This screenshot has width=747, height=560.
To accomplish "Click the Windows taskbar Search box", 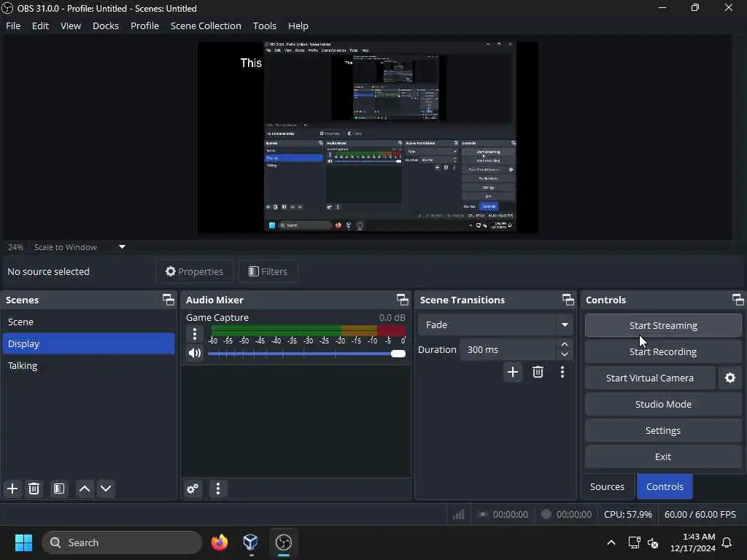I will (x=122, y=542).
